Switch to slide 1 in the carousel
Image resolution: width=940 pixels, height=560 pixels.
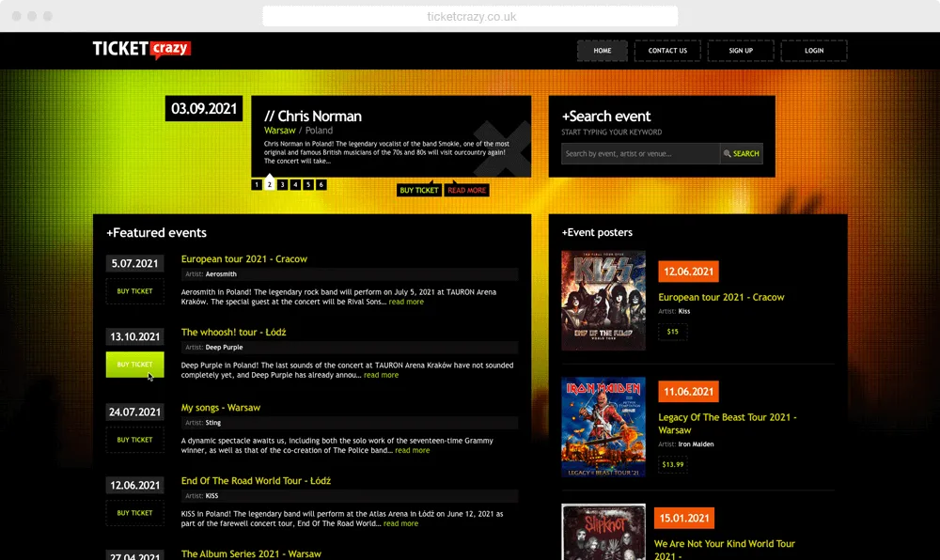coord(257,185)
